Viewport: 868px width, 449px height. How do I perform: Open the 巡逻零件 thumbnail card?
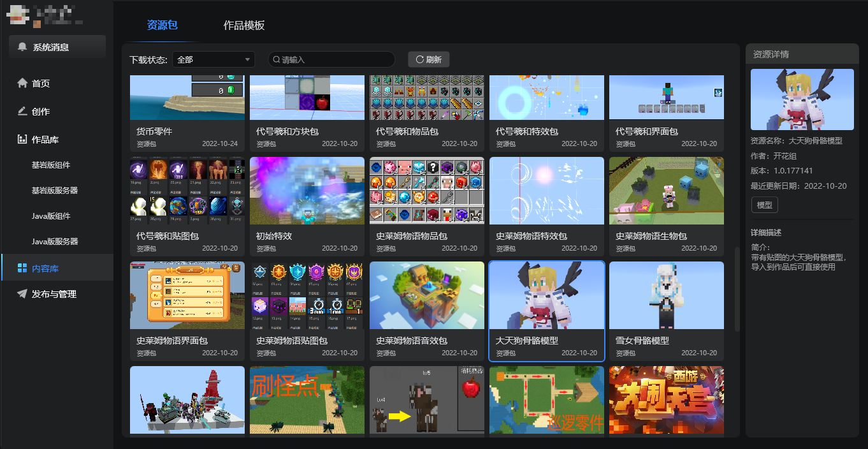(547, 401)
